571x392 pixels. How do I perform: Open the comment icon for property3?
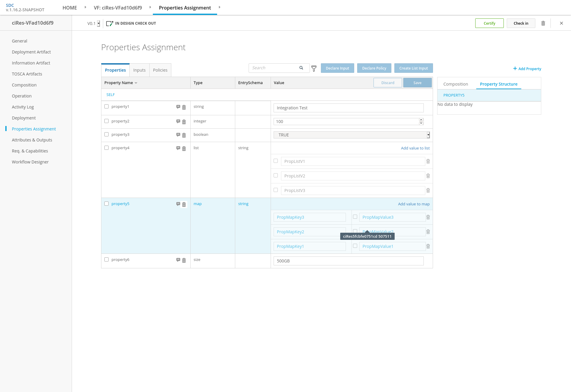point(178,135)
